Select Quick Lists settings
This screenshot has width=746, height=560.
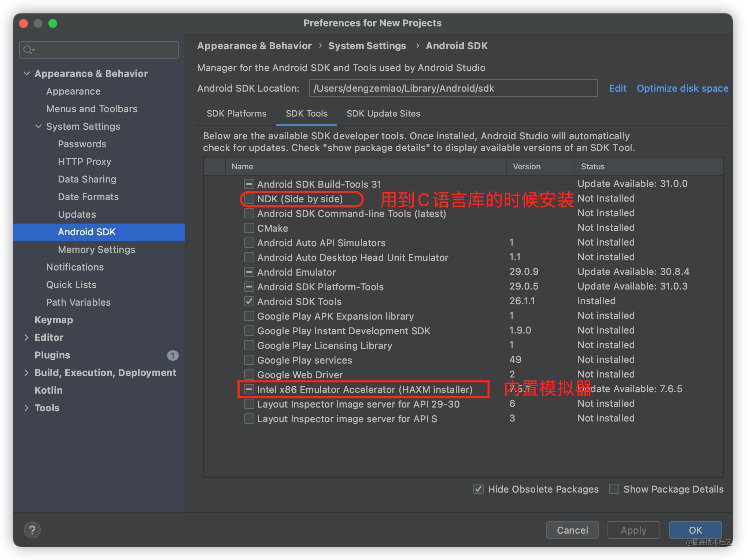(x=71, y=285)
